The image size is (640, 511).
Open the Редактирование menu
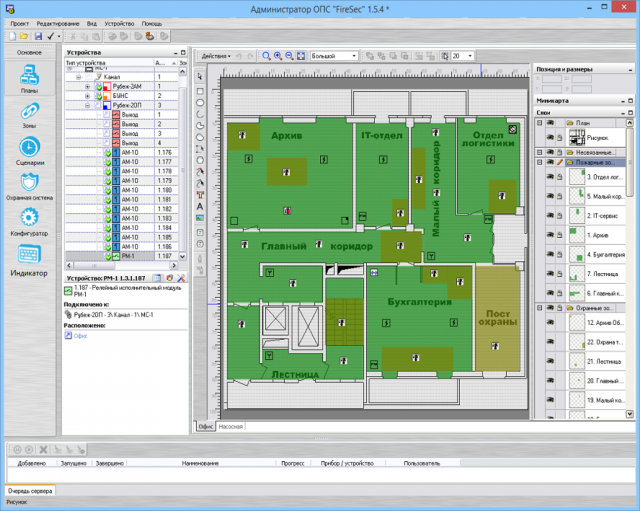[x=58, y=24]
